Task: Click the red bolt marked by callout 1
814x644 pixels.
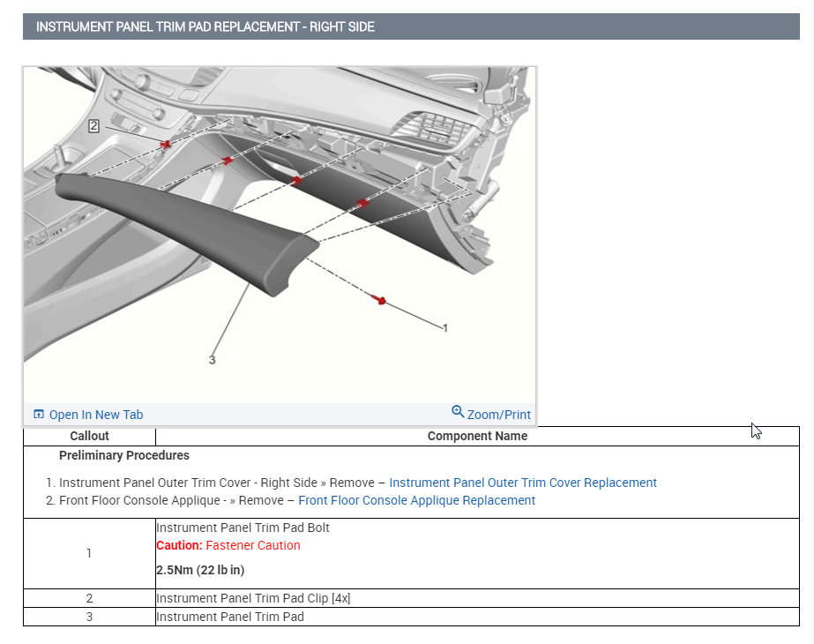Action: [x=379, y=300]
